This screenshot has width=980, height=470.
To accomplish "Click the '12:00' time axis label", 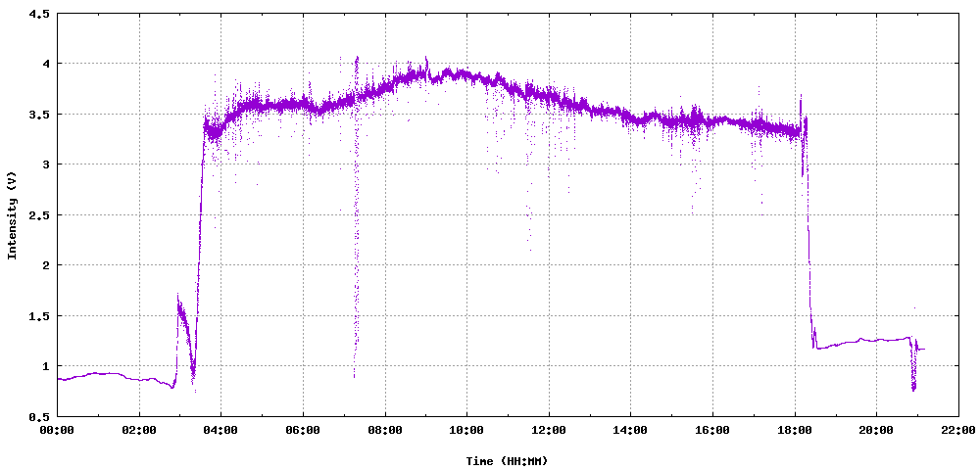I will point(549,430).
